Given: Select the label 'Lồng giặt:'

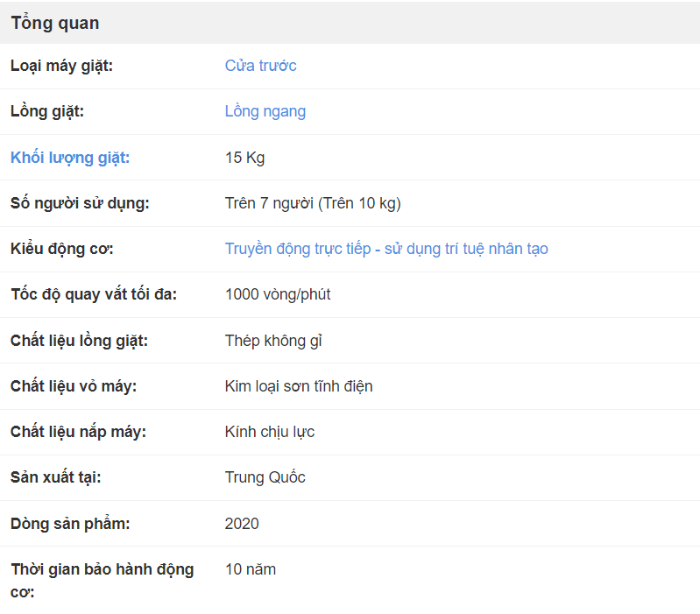Looking at the screenshot, I should (x=47, y=111).
